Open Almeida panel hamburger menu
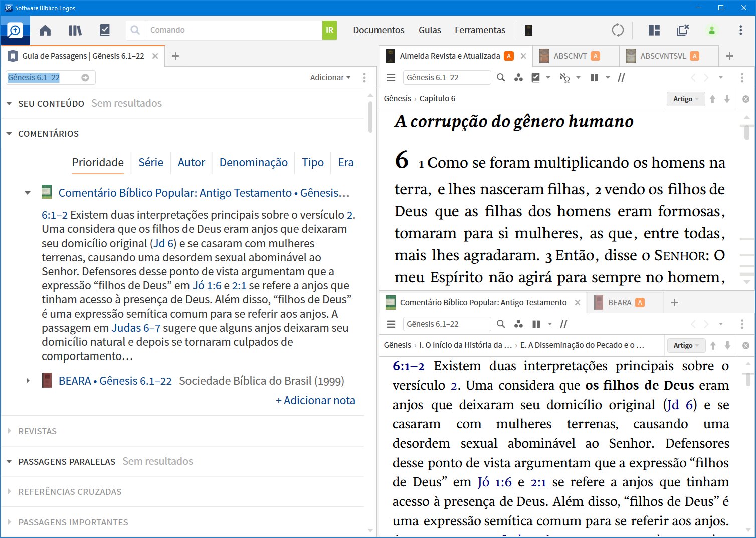This screenshot has width=756, height=538. click(x=391, y=78)
